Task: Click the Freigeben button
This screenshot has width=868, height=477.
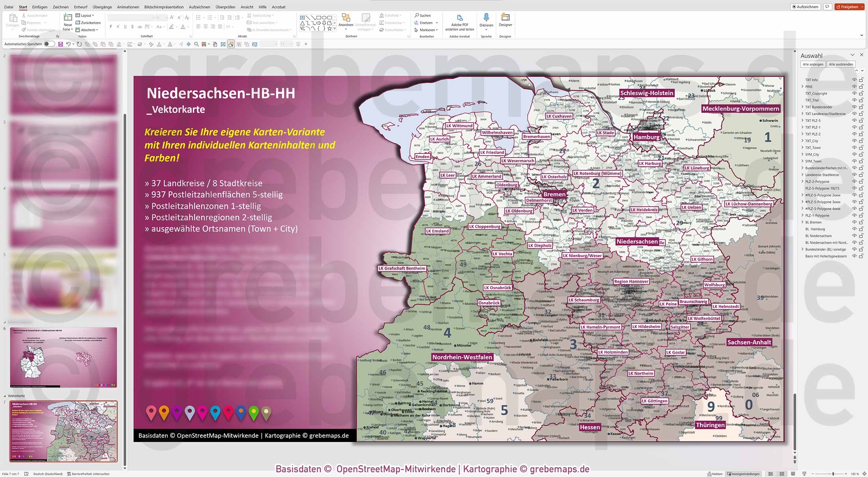Action: pyautogui.click(x=849, y=6)
